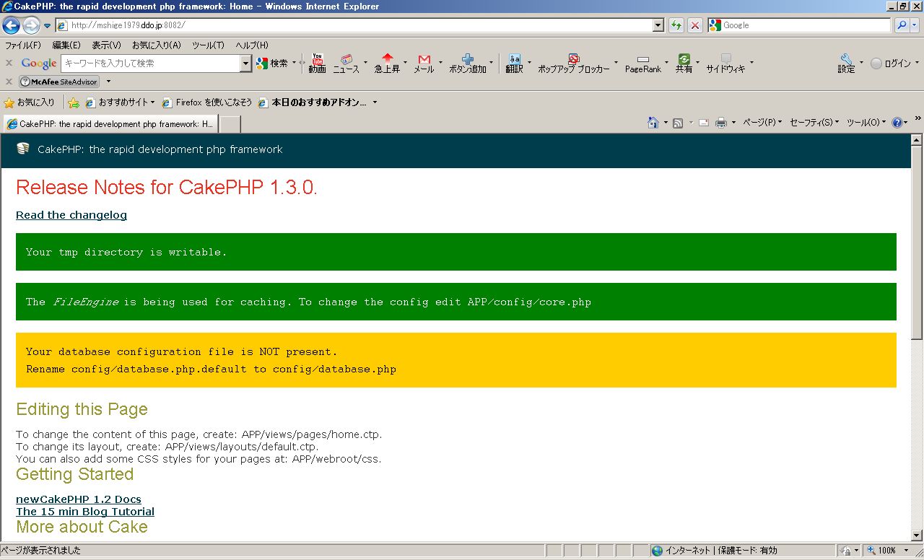924x560 pixels.
Task: Open The 15 min Blog Tutorial link
Action: click(x=85, y=512)
